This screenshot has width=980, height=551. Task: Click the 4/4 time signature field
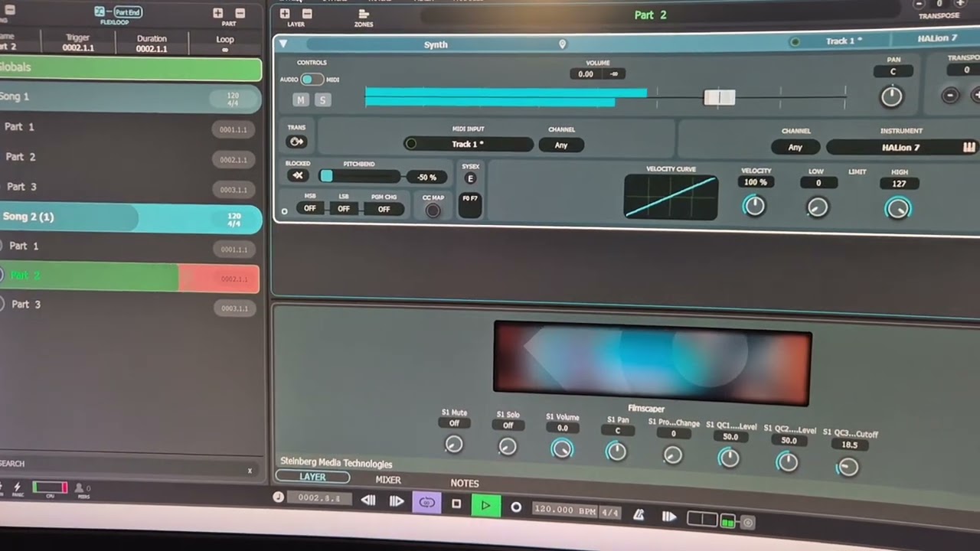tap(610, 512)
